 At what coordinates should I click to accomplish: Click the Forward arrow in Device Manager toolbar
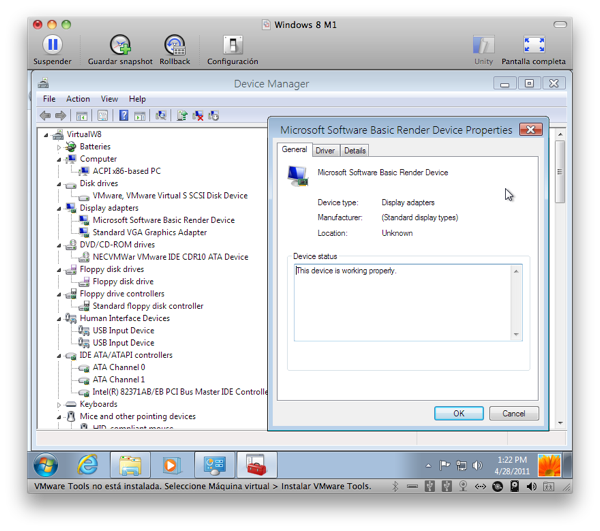60,115
